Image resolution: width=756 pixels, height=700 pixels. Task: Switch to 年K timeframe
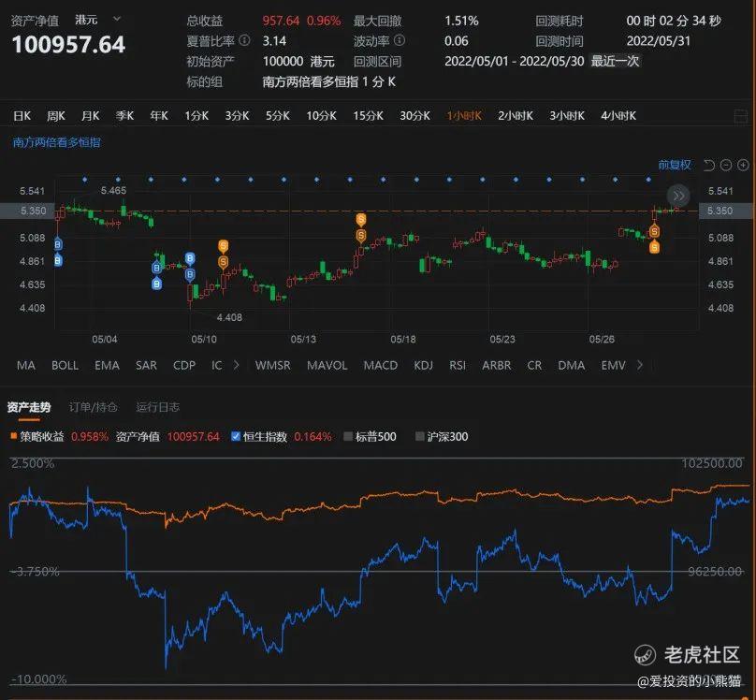[159, 116]
